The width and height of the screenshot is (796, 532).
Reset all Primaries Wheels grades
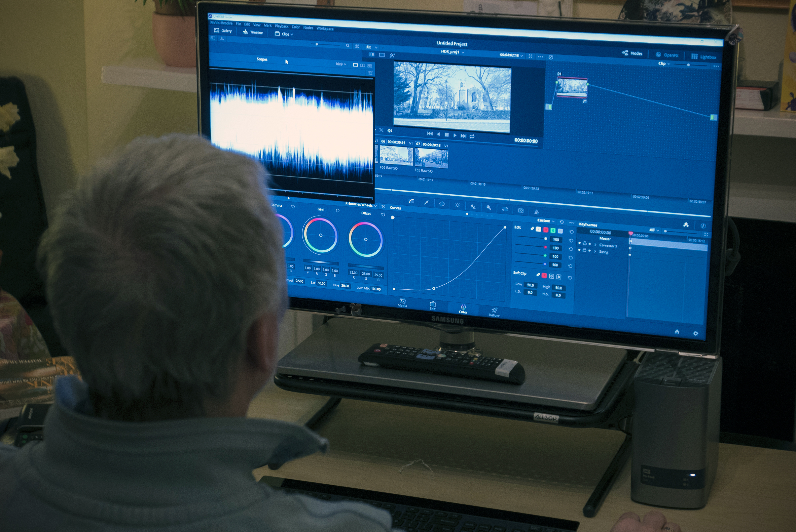coord(383,206)
